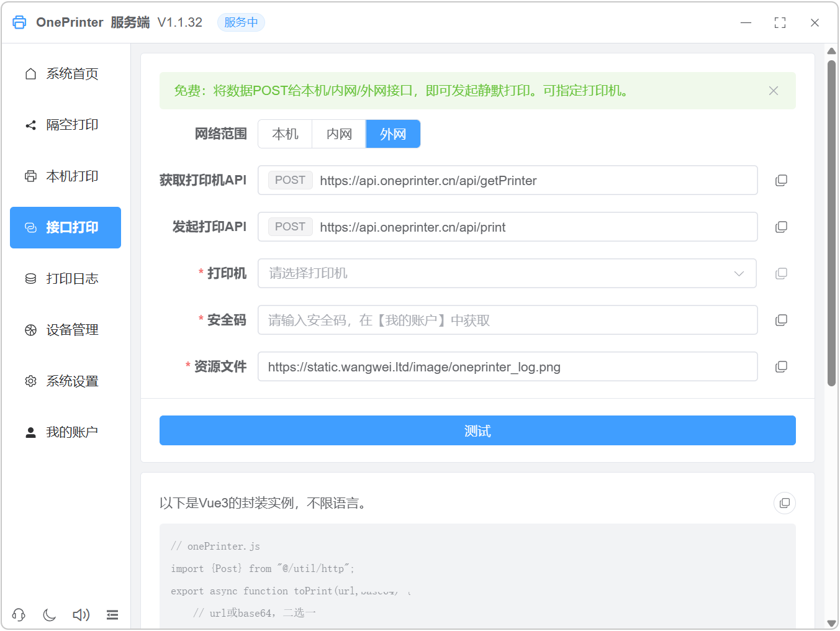Image resolution: width=840 pixels, height=631 pixels.
Task: Click the POST tag of print API
Action: coord(290,227)
